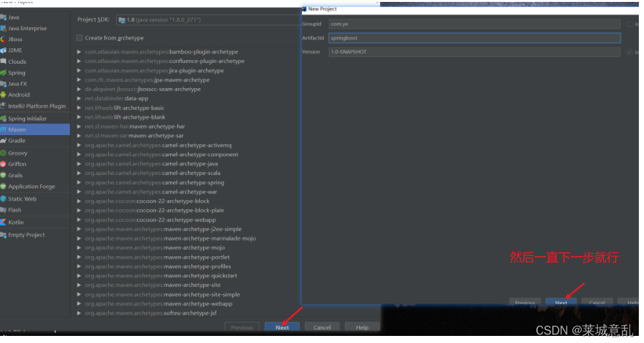Select maven-archetype-har row
644x343 pixels.
(x=135, y=126)
